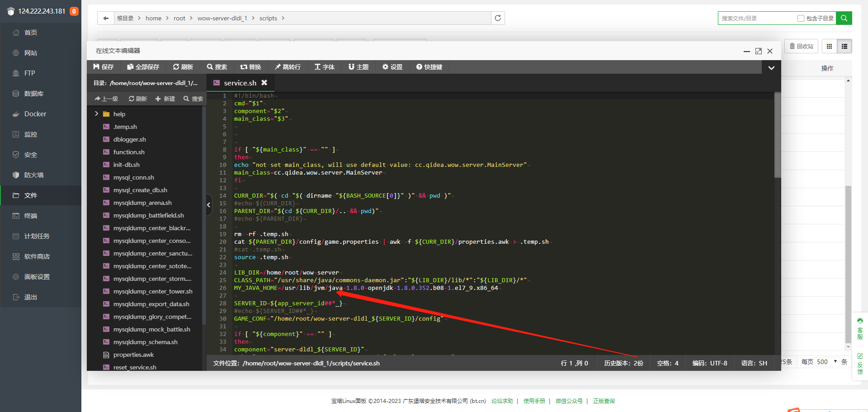The image size is (868, 412).
Task: Click the code editor vertical scrollbar
Action: 778,136
